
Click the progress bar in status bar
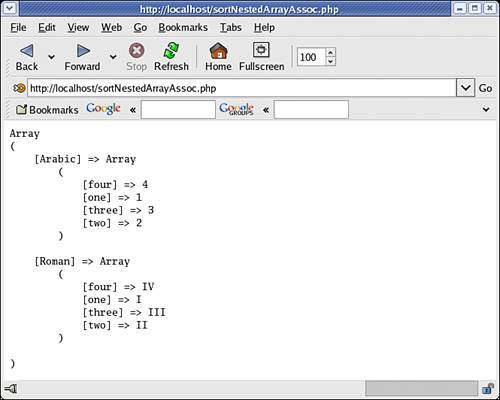click(422, 389)
